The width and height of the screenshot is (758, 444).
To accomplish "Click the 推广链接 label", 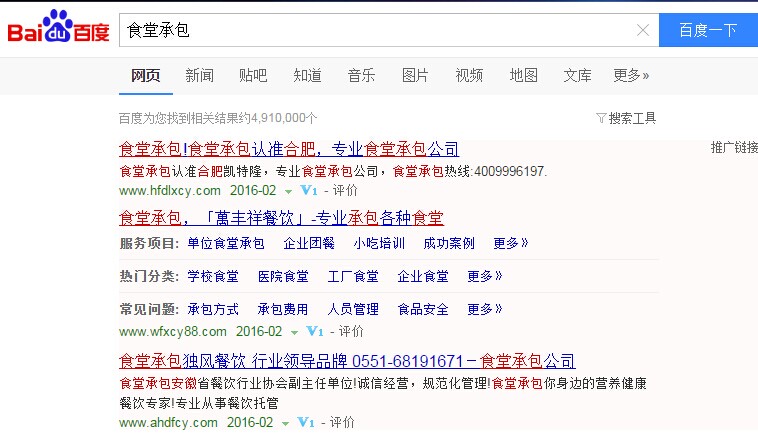I will tap(734, 147).
